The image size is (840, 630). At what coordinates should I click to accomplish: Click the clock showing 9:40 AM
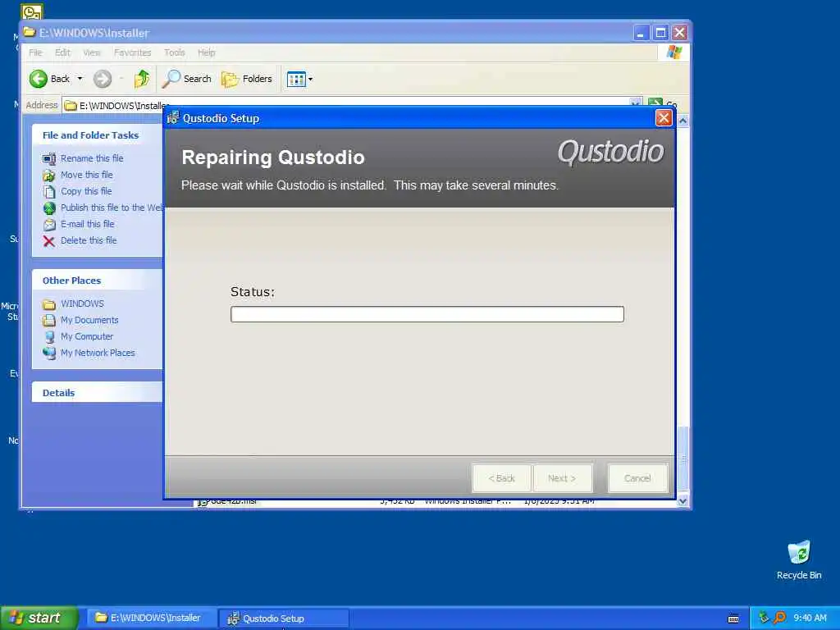tap(810, 618)
